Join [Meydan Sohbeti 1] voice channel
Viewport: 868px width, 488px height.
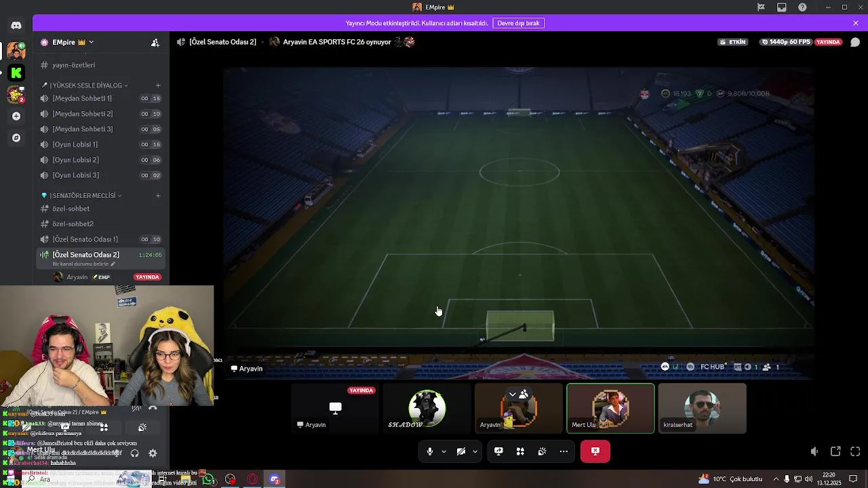click(102, 98)
